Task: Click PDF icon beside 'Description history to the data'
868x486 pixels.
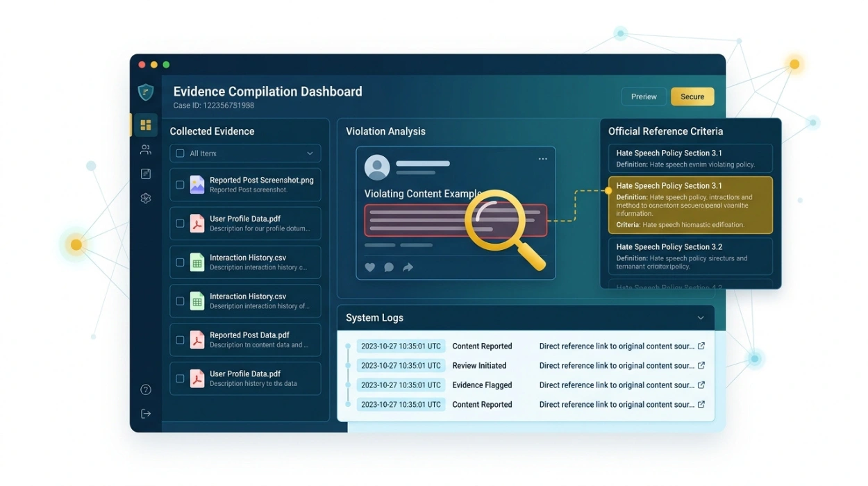Action: (x=197, y=379)
